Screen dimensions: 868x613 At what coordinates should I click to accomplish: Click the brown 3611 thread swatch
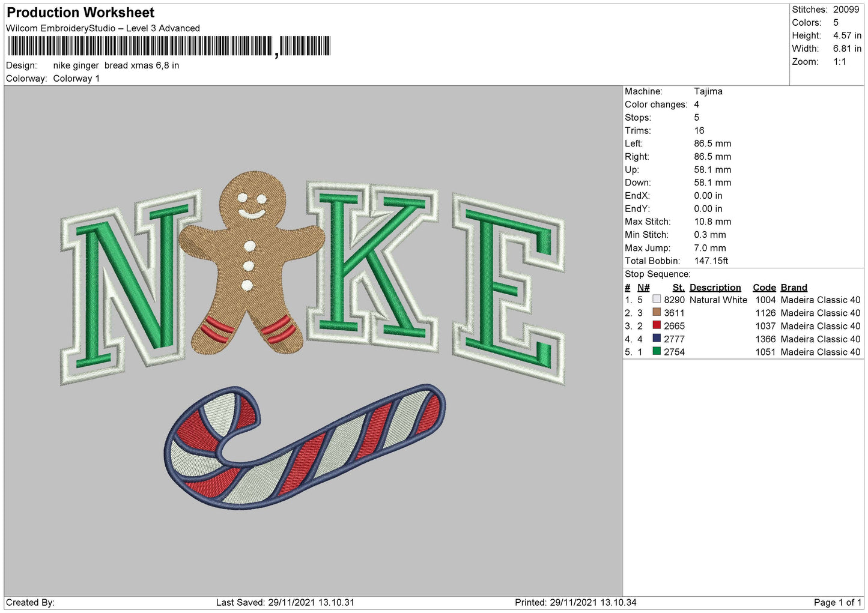point(657,312)
